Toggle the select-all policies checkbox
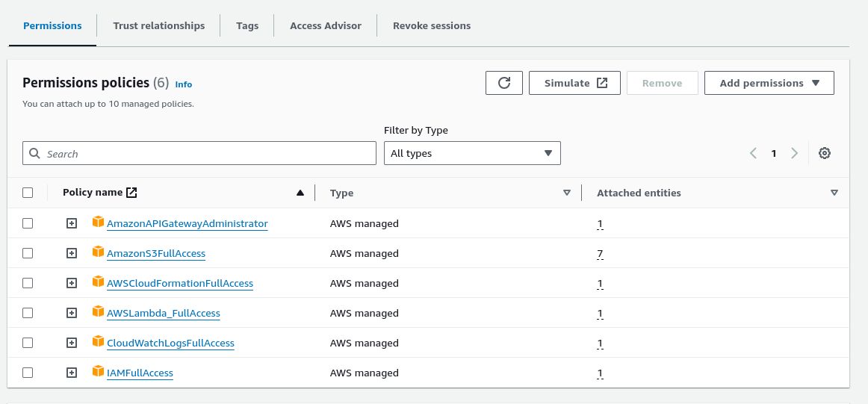The image size is (868, 404). click(28, 193)
